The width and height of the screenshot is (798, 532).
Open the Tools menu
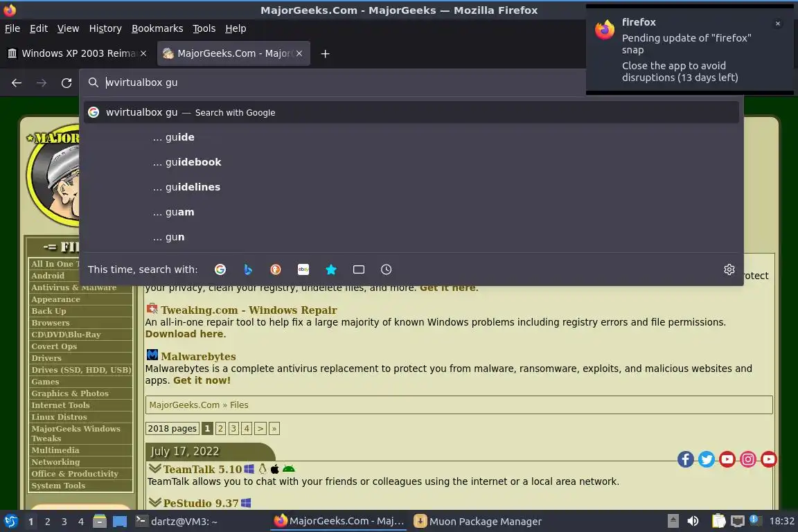pos(204,28)
